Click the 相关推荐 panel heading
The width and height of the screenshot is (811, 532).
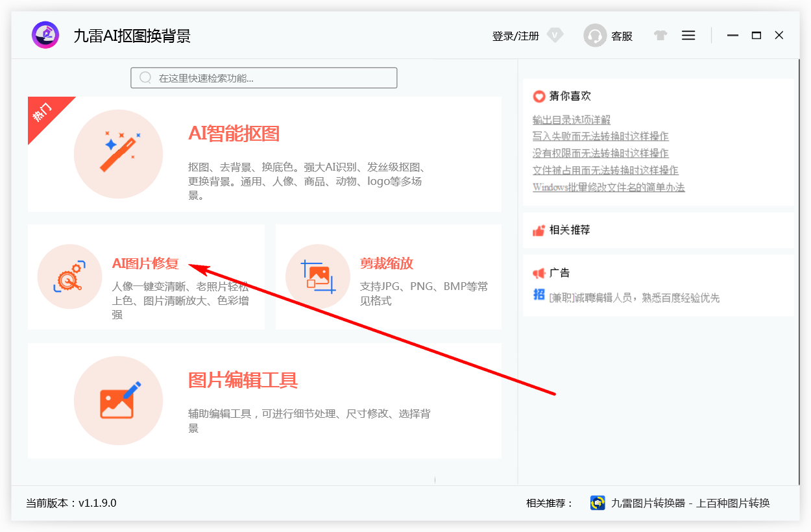click(570, 230)
